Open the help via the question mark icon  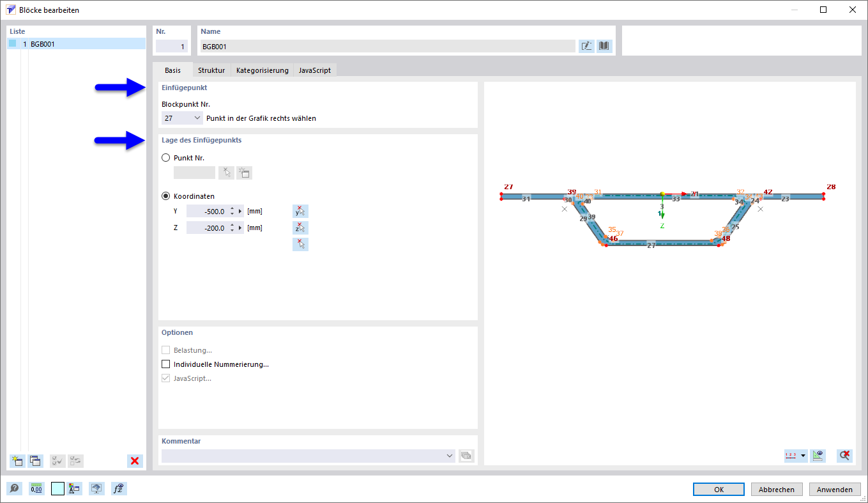click(x=14, y=488)
